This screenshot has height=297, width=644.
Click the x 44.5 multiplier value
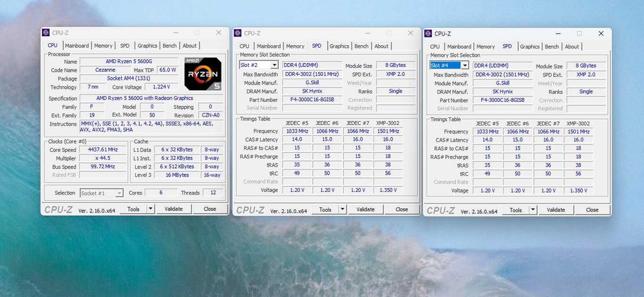[x=102, y=158]
